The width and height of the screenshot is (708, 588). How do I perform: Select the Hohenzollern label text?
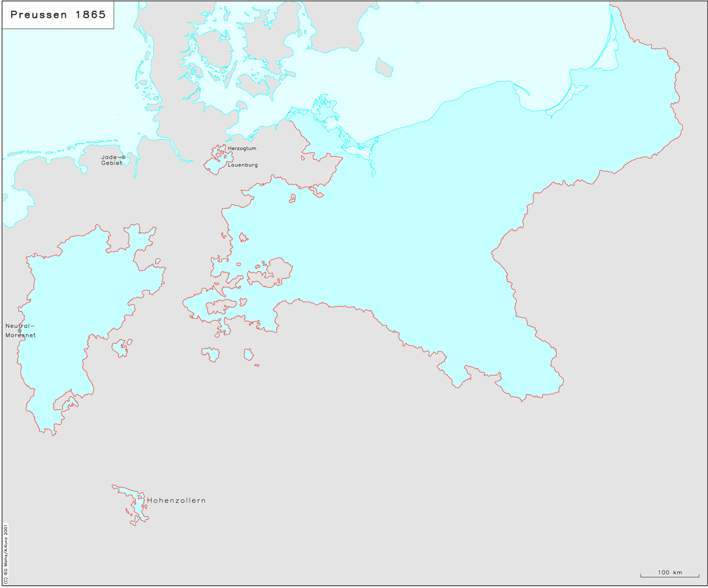click(176, 500)
